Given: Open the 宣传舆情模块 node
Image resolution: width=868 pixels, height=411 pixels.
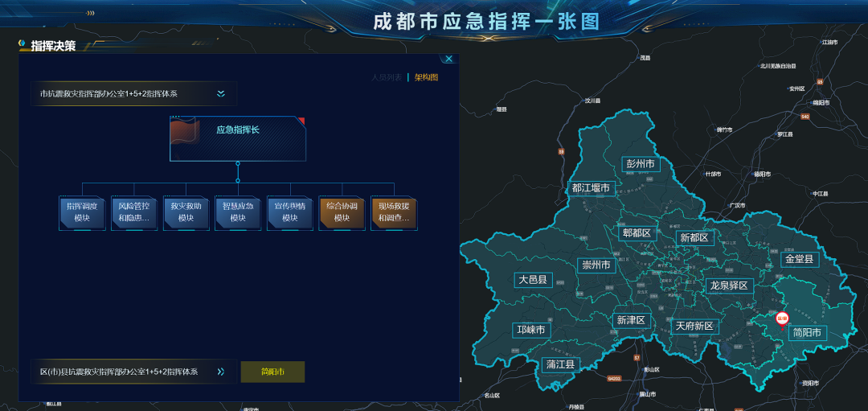Looking at the screenshot, I should [x=289, y=212].
